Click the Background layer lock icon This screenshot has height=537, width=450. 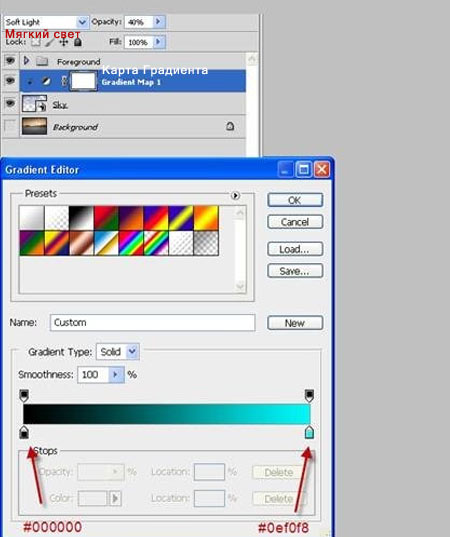click(230, 126)
